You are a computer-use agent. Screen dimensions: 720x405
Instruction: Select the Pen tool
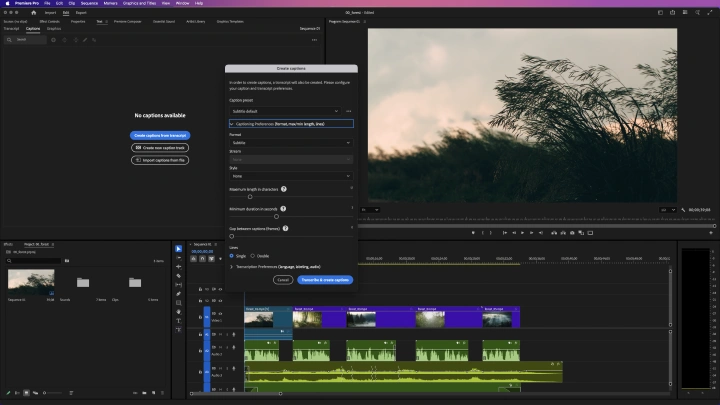[x=179, y=294]
